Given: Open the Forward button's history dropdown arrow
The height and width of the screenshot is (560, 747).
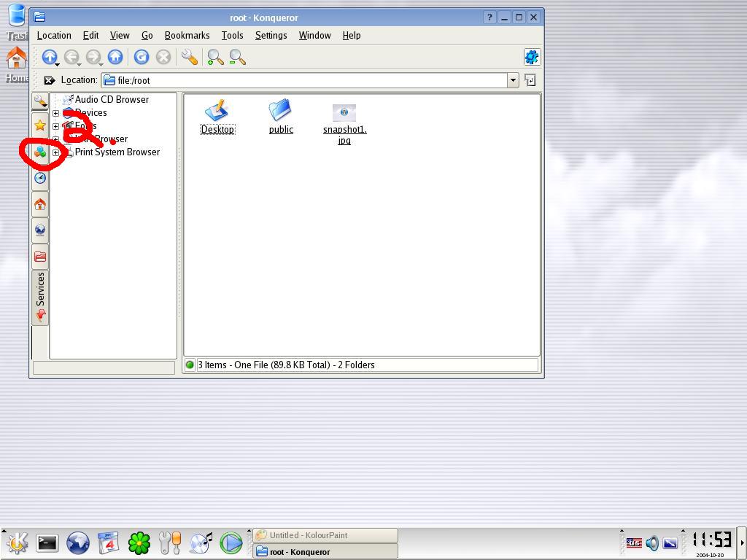Looking at the screenshot, I should (101, 64).
